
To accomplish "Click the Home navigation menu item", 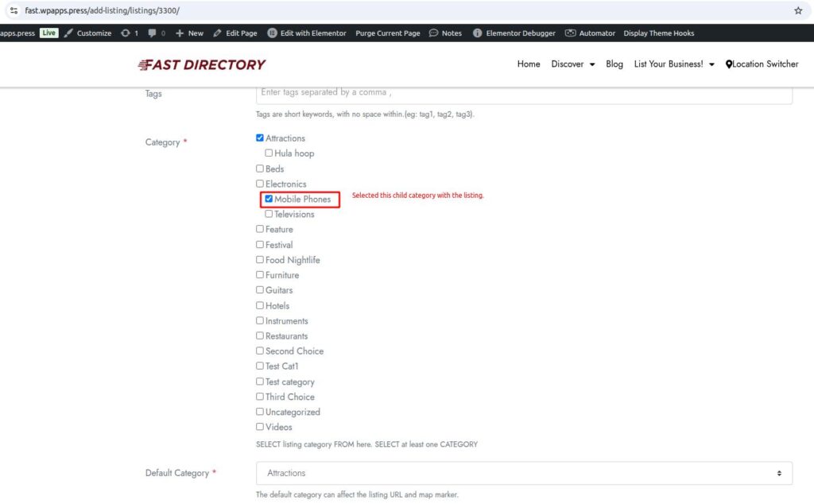I will click(529, 64).
